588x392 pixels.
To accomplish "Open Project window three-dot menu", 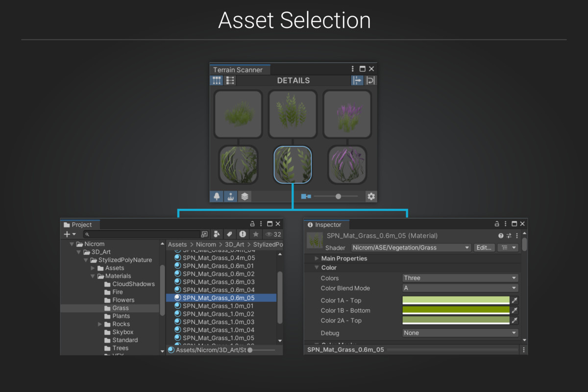I will click(261, 224).
